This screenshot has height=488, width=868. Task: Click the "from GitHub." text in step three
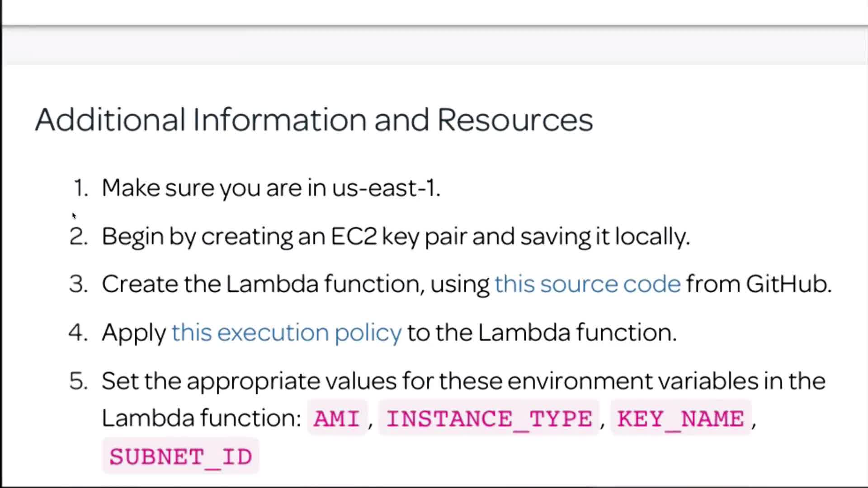click(x=759, y=284)
